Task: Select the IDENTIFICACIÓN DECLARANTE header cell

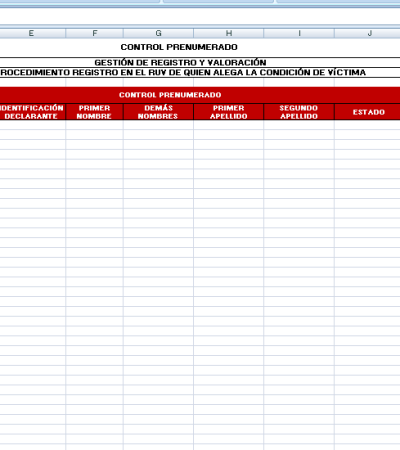Action: point(33,112)
